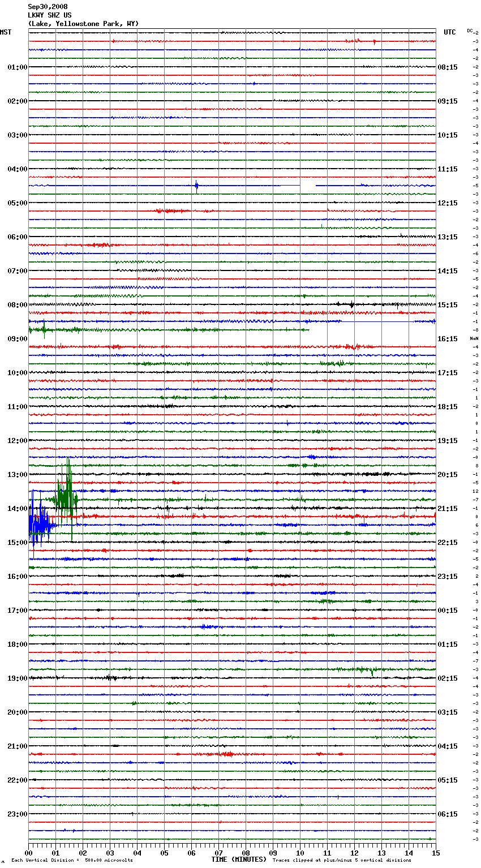Click the 21:15 UTC time label
This screenshot has width=481, height=868.
[x=448, y=509]
